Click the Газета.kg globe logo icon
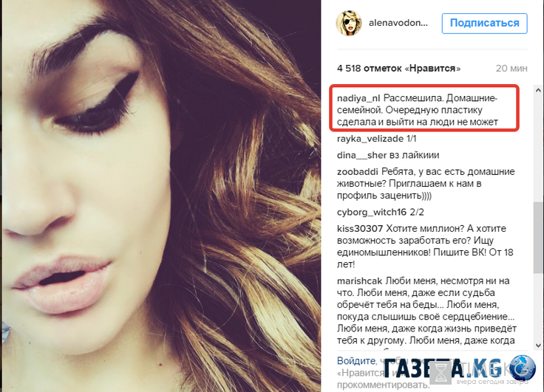The height and width of the screenshot is (392, 544). pyautogui.click(x=522, y=368)
